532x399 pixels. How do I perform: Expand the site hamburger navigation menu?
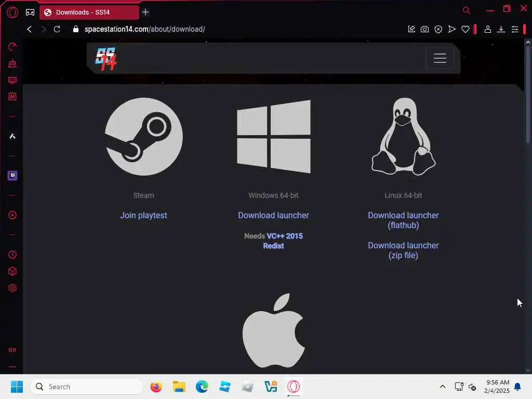coord(440,58)
